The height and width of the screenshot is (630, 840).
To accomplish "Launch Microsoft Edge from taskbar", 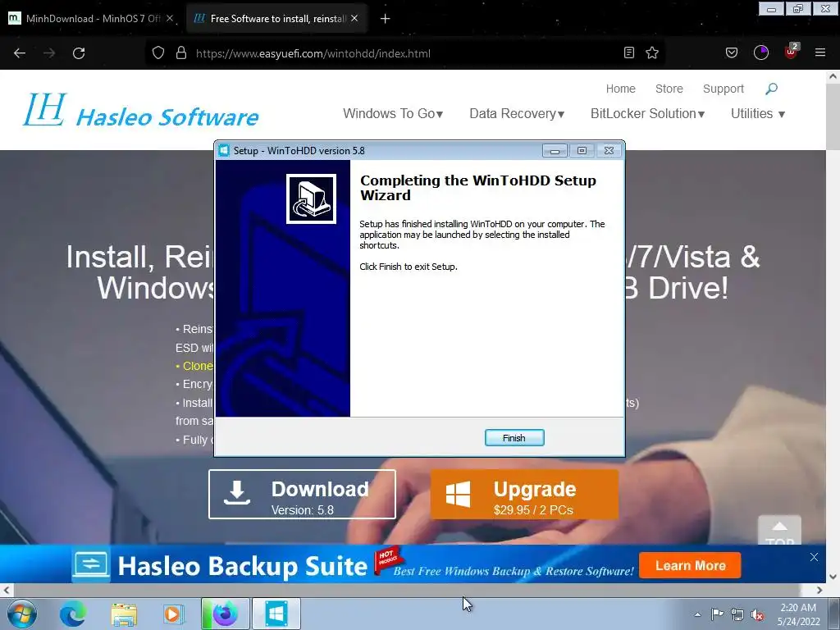I will coord(73,614).
